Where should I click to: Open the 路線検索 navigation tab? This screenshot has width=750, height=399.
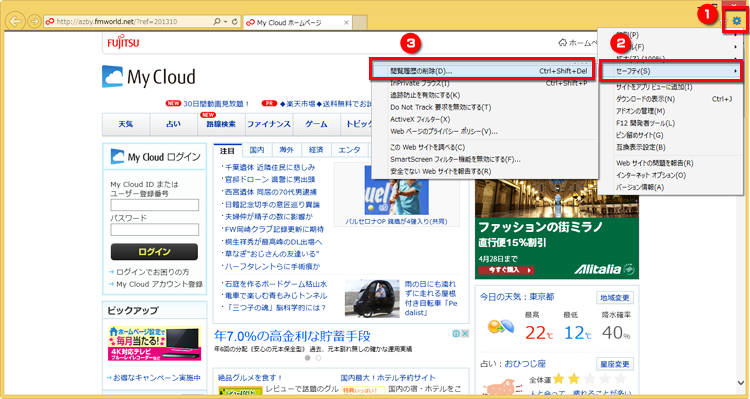[221, 124]
